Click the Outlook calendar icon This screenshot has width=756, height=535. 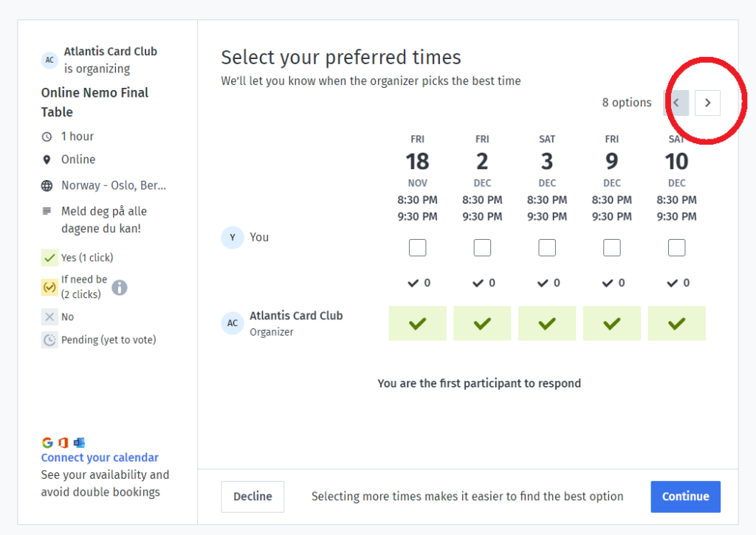(79, 443)
